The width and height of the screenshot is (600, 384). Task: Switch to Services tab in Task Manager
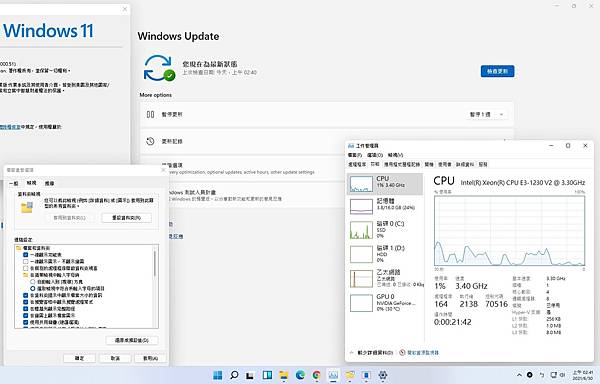pos(483,164)
